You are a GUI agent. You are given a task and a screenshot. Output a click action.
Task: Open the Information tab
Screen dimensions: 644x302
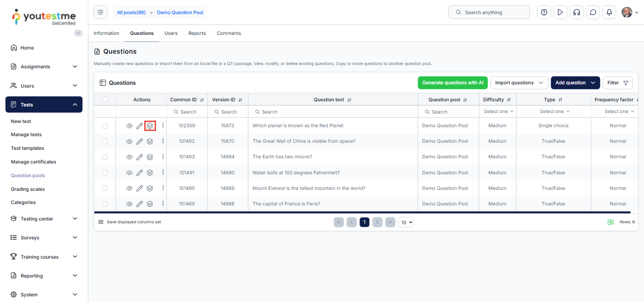pos(107,33)
